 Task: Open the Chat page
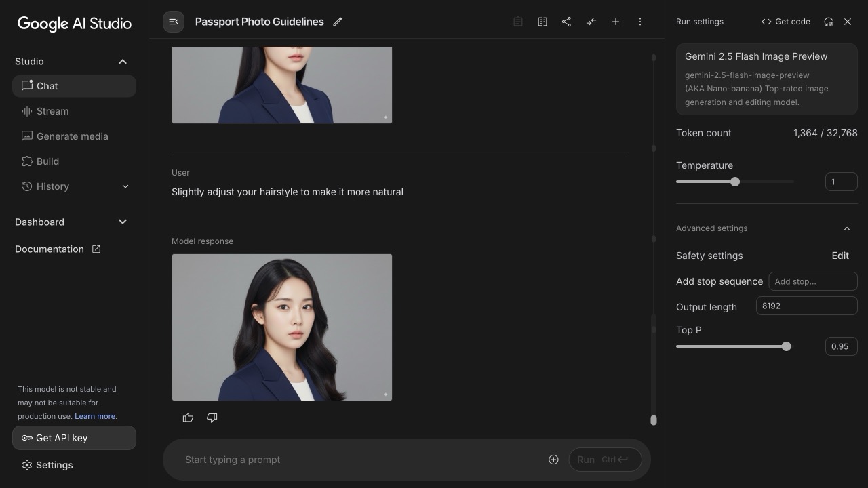(x=75, y=86)
